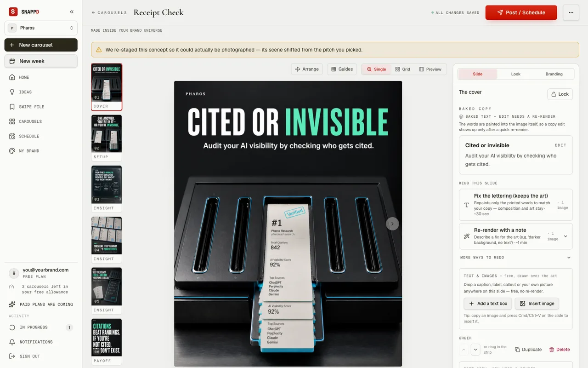The height and width of the screenshot is (368, 588).
Task: Click Add a text box
Action: point(488,304)
